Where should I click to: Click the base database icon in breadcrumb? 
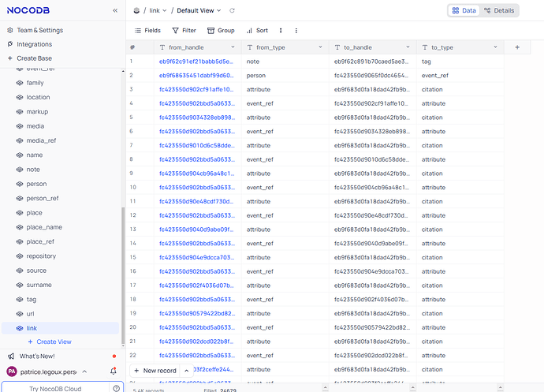(x=136, y=10)
